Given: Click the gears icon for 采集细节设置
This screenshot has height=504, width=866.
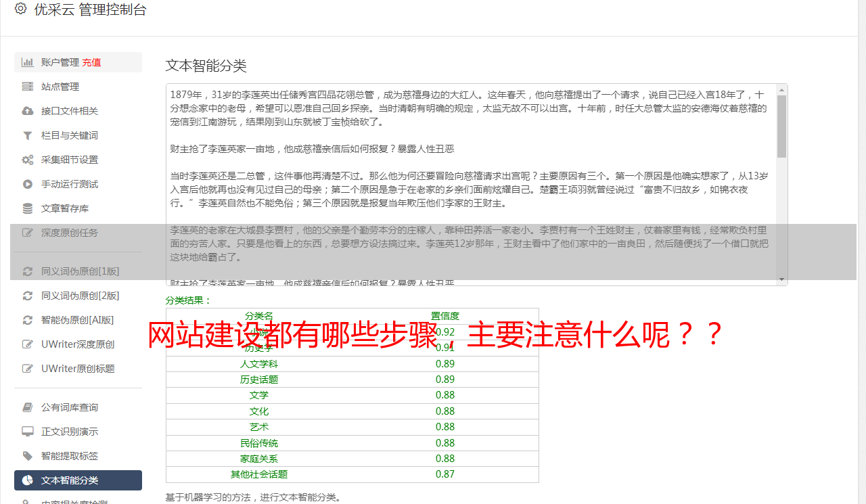Looking at the screenshot, I should click(x=28, y=160).
